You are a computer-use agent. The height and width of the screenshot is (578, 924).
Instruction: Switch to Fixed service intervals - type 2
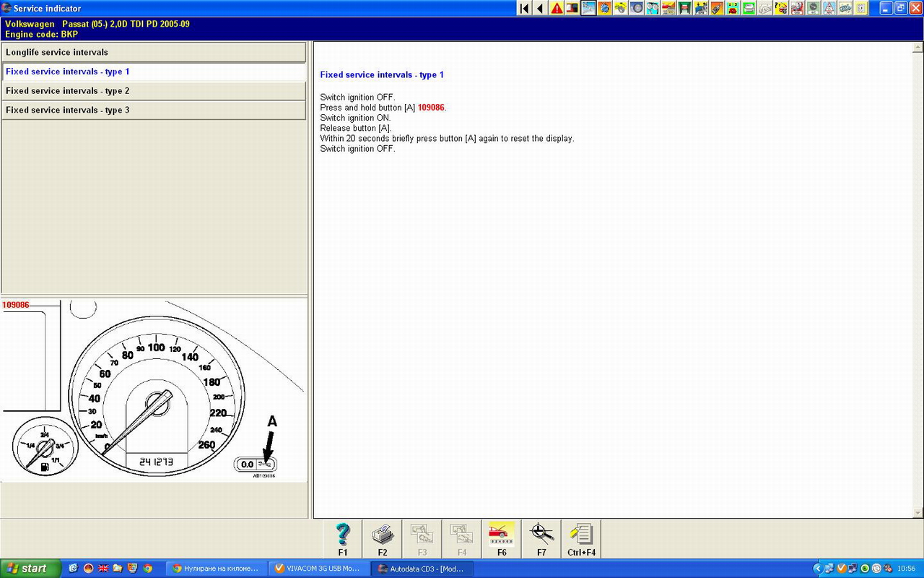[154, 91]
